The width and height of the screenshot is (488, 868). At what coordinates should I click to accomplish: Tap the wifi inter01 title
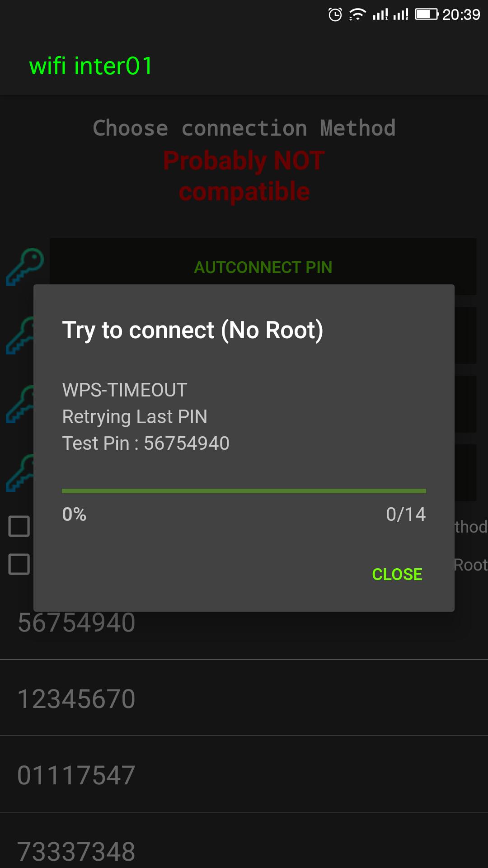pyautogui.click(x=91, y=66)
